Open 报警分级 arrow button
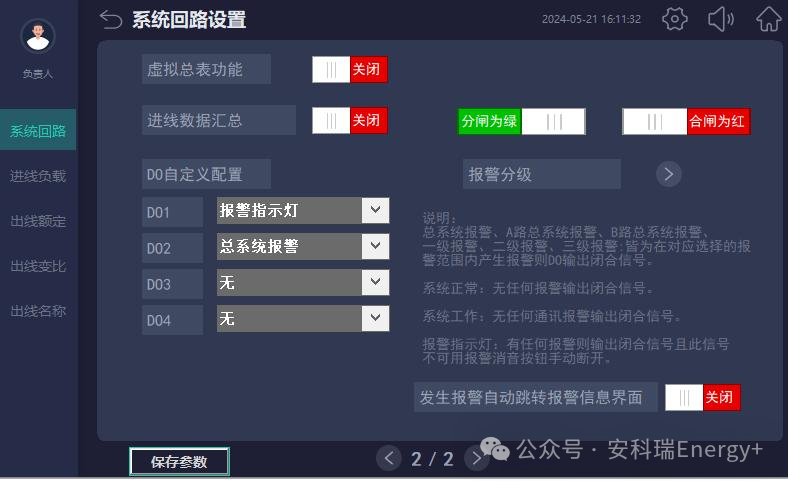Screen dimensions: 788x481 point(668,174)
